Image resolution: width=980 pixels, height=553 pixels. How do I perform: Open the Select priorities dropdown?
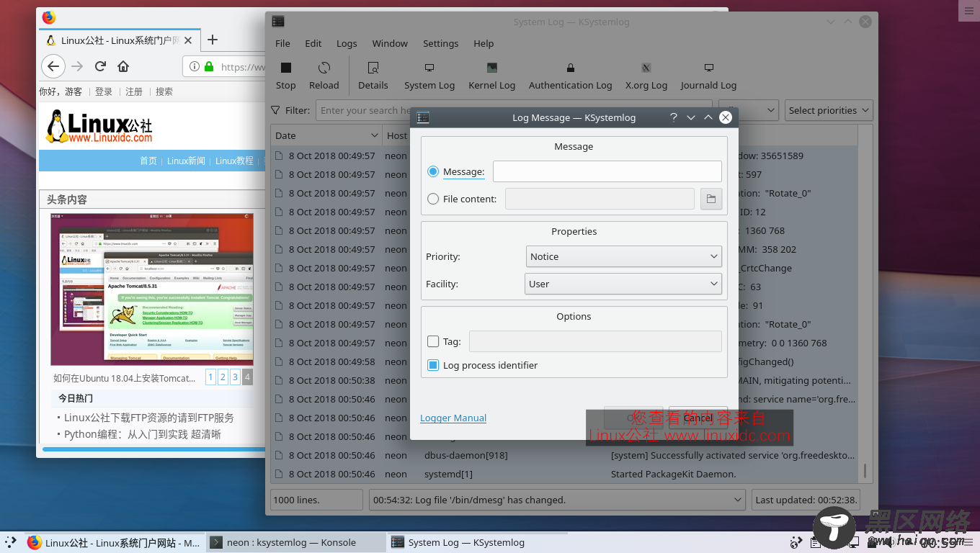click(829, 110)
